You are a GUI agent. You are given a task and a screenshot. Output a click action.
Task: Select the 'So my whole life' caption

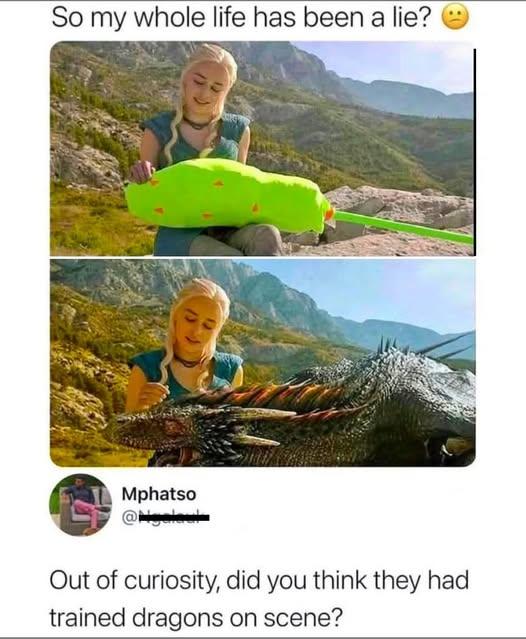click(241, 18)
